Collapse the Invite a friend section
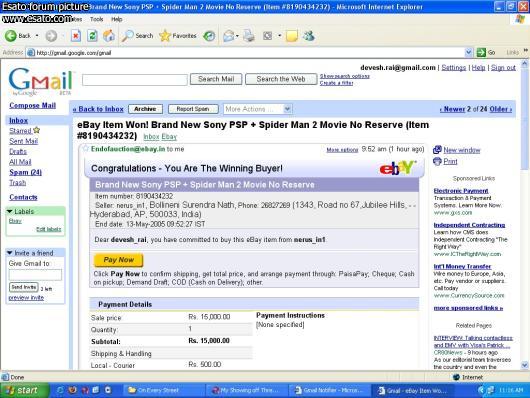 pyautogui.click(x=10, y=253)
